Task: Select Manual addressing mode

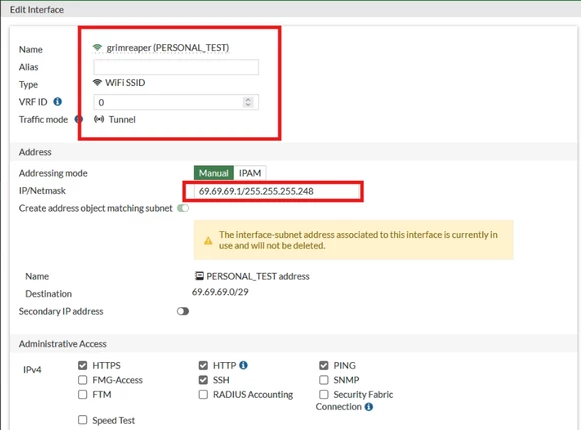Action: pos(214,173)
